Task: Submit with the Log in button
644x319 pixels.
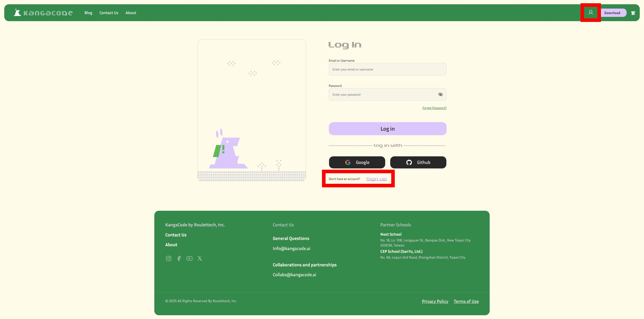Action: tap(388, 129)
